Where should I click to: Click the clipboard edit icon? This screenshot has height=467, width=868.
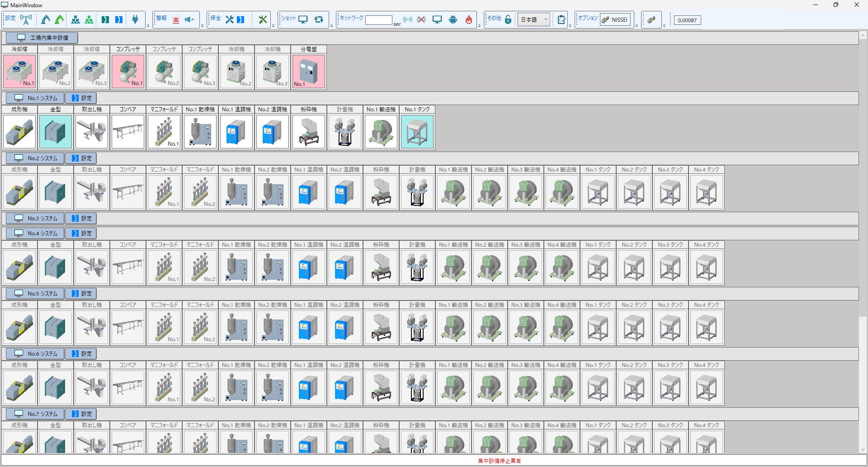[x=561, y=19]
